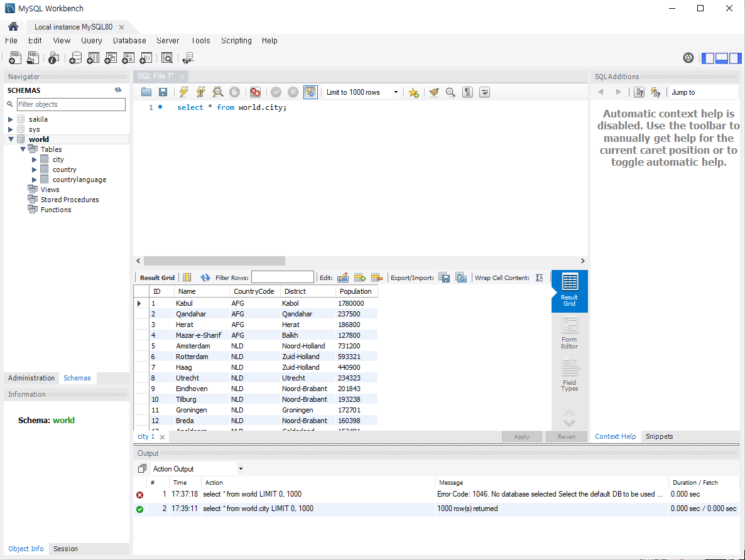Execute statement under the keyboard cursor
The image size is (745, 560).
coord(200,92)
